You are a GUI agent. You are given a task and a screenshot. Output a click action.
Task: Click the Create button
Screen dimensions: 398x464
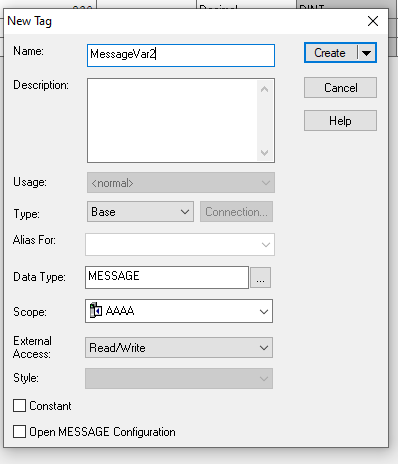click(330, 53)
